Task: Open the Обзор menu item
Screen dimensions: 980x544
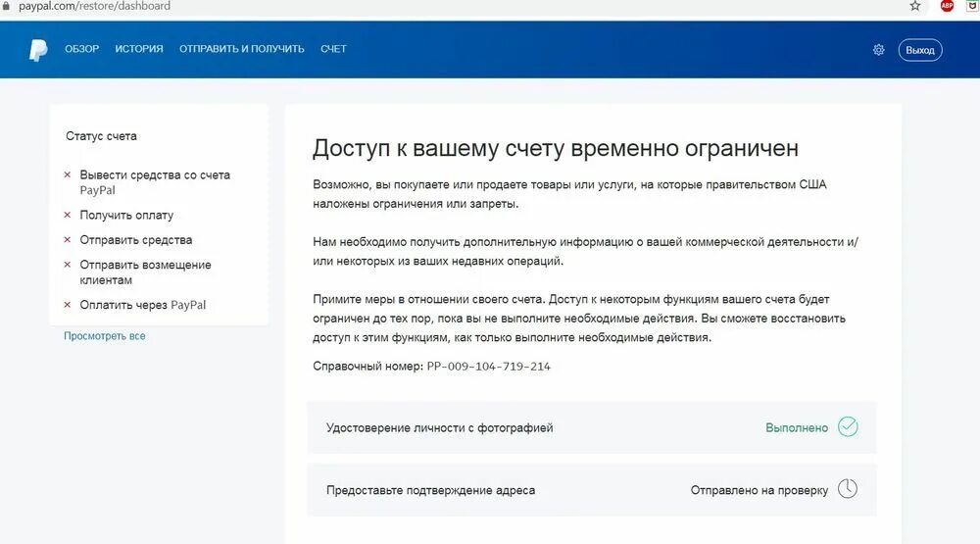Action: (x=82, y=49)
